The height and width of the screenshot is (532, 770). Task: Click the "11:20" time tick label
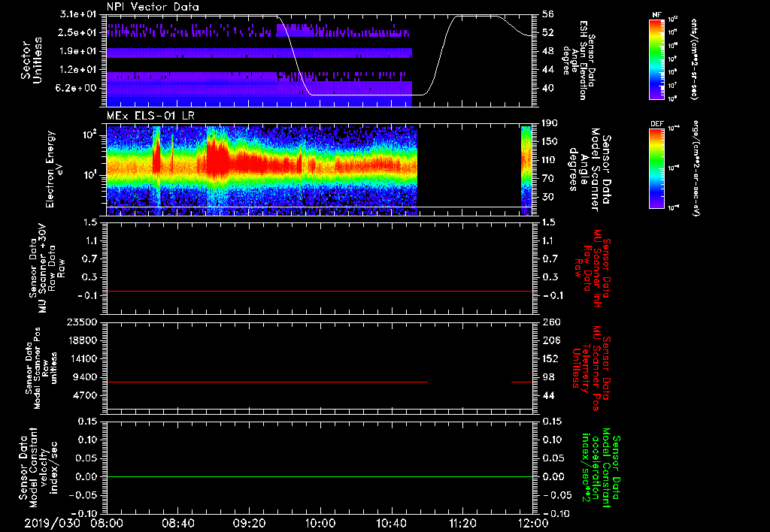point(462,523)
